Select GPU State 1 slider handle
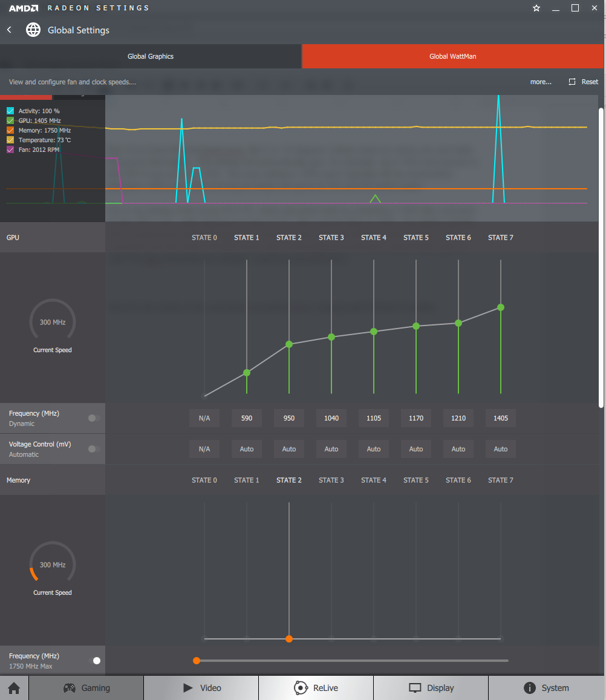Viewport: 606px width, 700px height. (247, 373)
